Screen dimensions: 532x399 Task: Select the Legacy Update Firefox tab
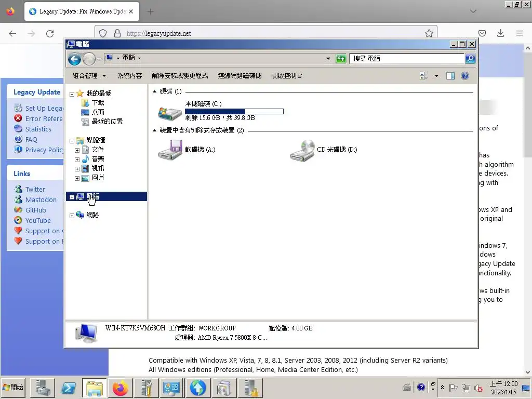coord(82,11)
